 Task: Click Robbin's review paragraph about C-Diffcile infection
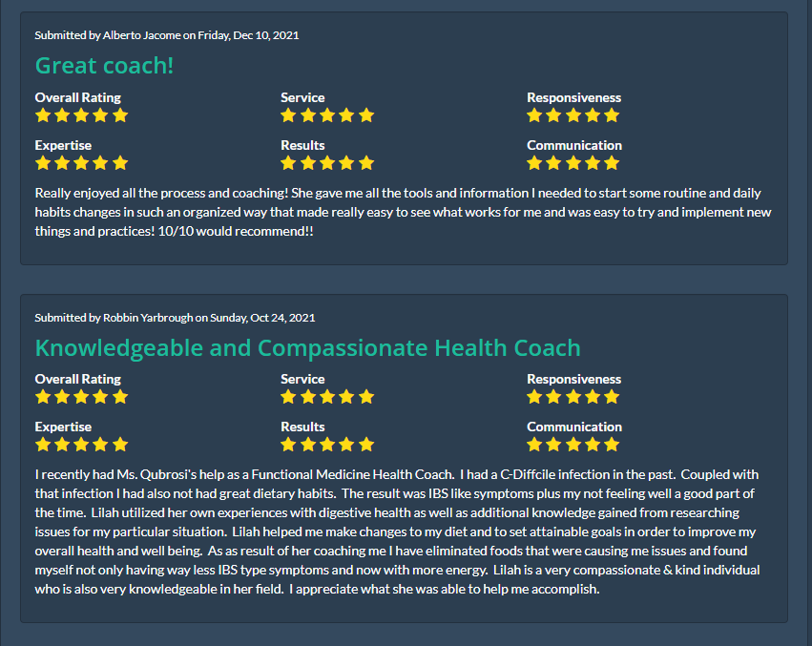(396, 531)
